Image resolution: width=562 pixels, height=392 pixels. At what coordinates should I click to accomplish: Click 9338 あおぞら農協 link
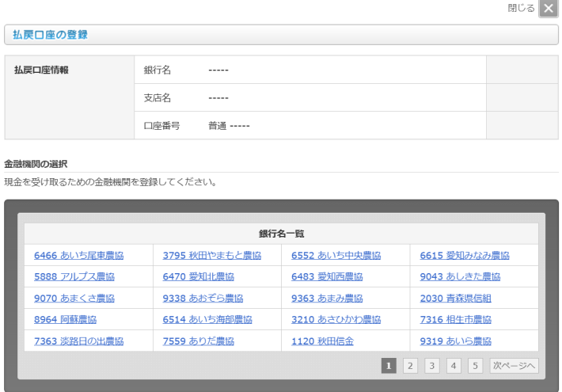[x=203, y=298]
